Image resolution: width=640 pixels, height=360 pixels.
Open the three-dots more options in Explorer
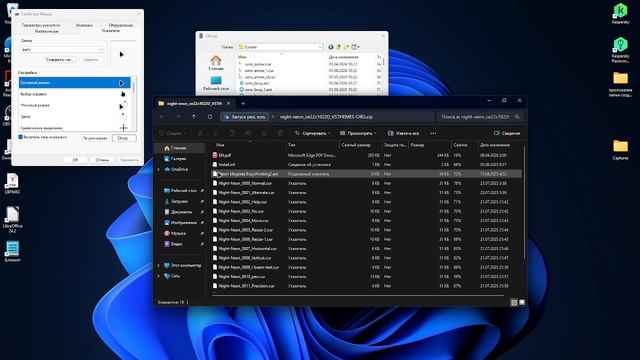click(x=433, y=133)
